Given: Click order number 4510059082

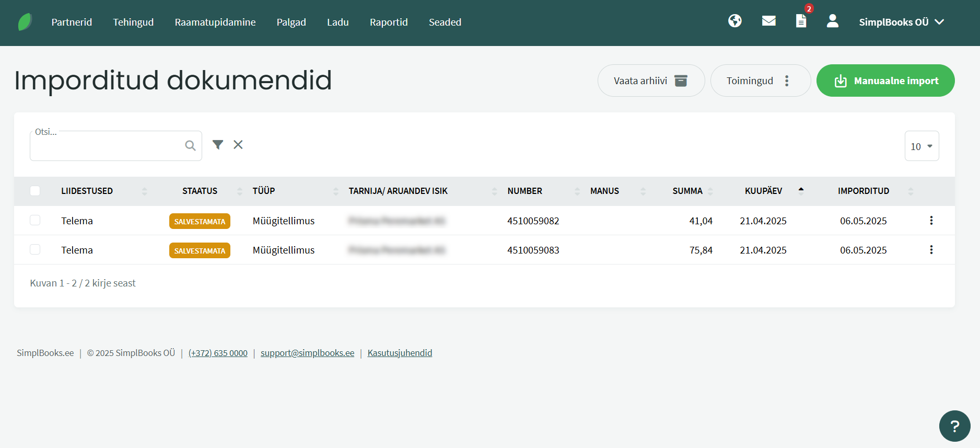Looking at the screenshot, I should tap(533, 221).
